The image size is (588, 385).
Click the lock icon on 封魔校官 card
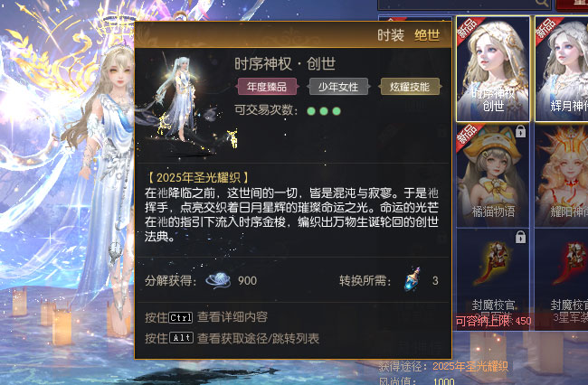[520, 237]
